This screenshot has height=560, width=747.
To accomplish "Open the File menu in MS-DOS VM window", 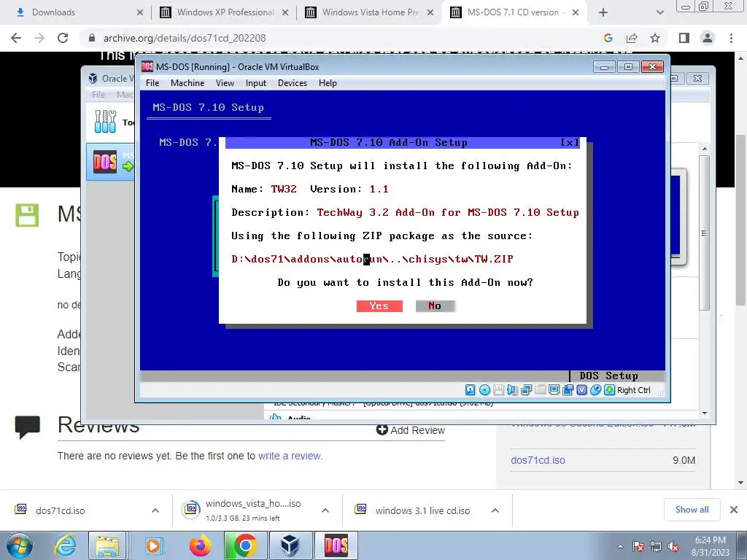I will coord(152,83).
